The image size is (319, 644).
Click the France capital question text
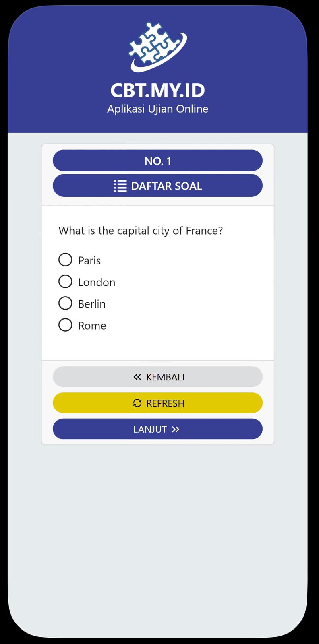pyautogui.click(x=141, y=231)
